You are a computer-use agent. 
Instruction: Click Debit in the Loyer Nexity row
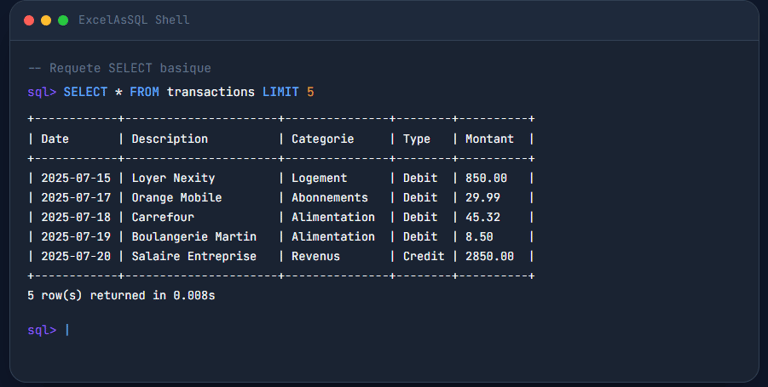(x=420, y=178)
